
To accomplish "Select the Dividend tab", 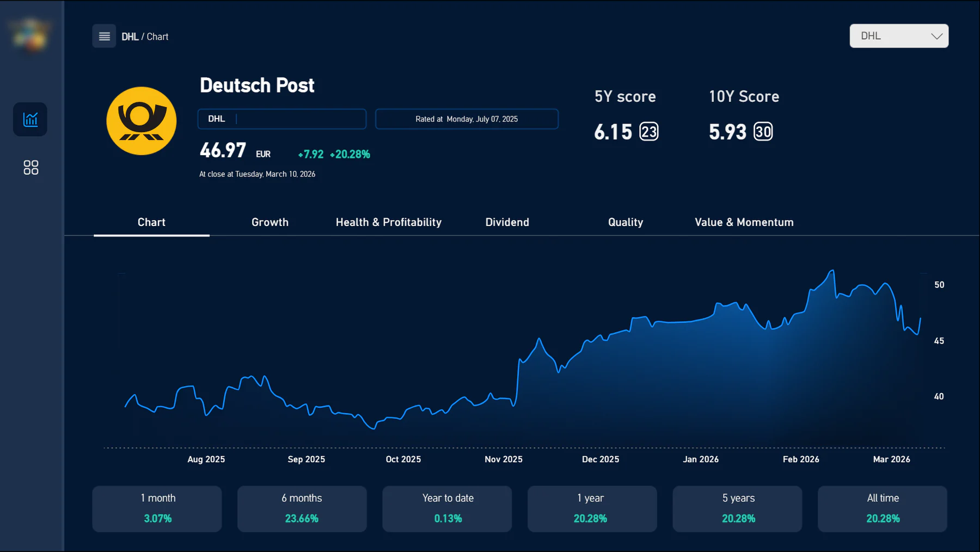I will tap(507, 222).
